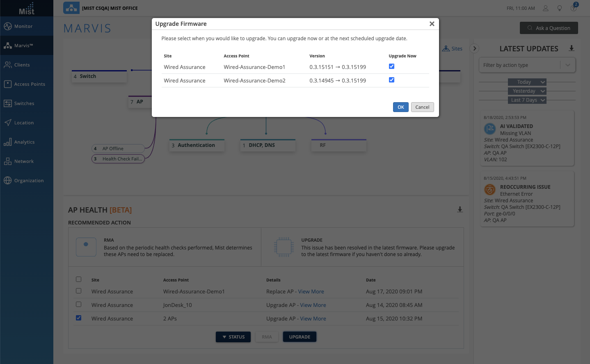Select the RF node

tap(339, 145)
